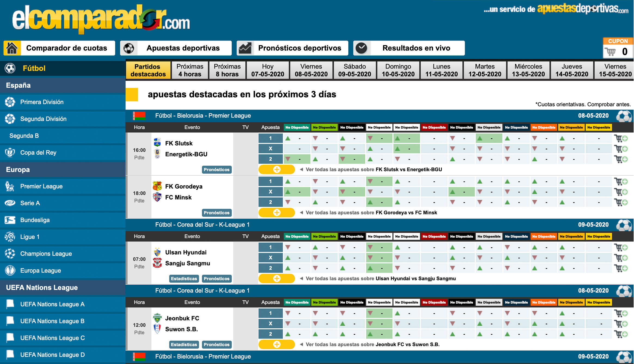This screenshot has width=634, height=364.
Task: Click the Europa League icon
Action: click(10, 270)
